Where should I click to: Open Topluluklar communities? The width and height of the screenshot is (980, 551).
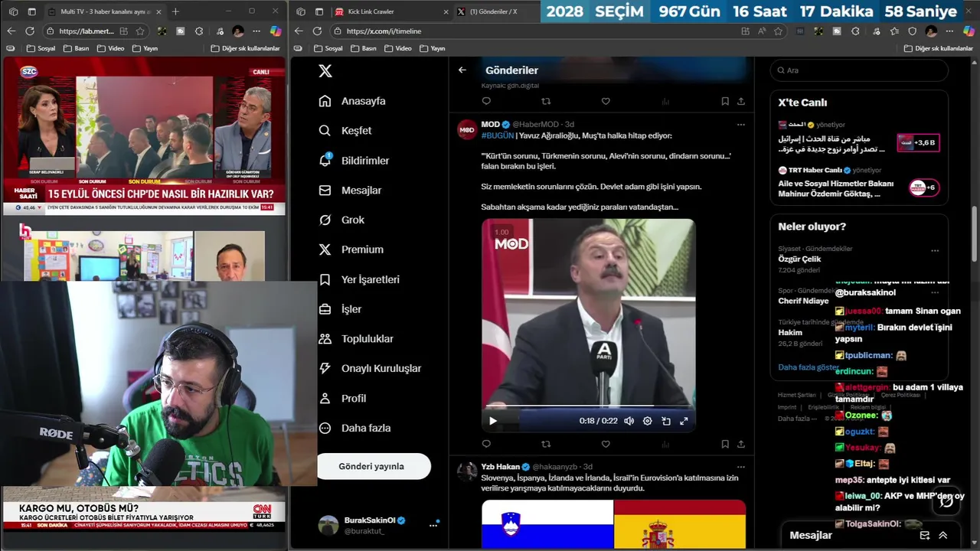[356, 338]
